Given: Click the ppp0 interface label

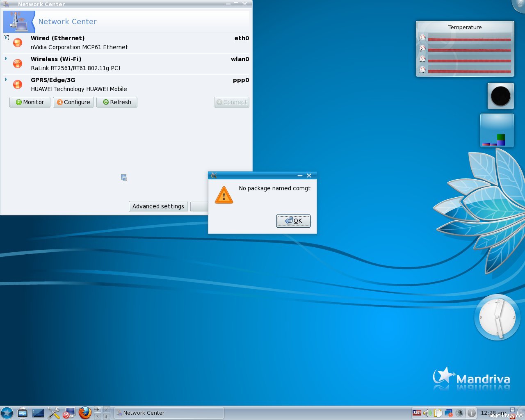Looking at the screenshot, I should 241,80.
